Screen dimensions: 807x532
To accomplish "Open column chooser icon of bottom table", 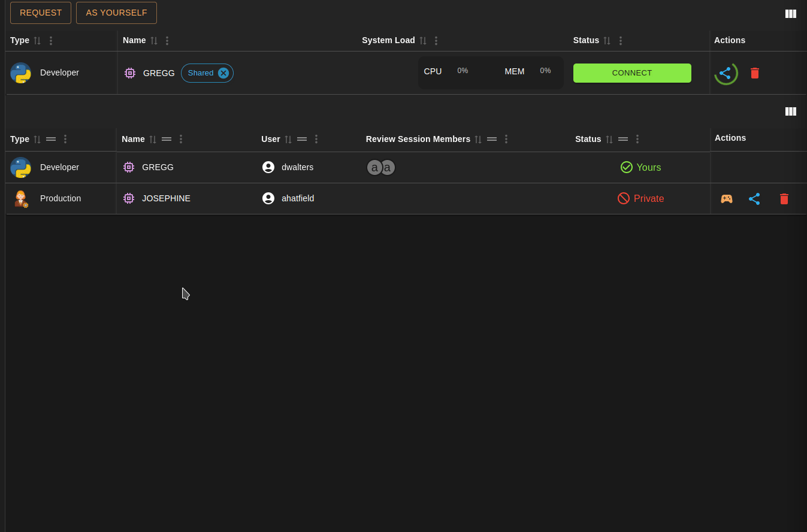I will coord(791,111).
